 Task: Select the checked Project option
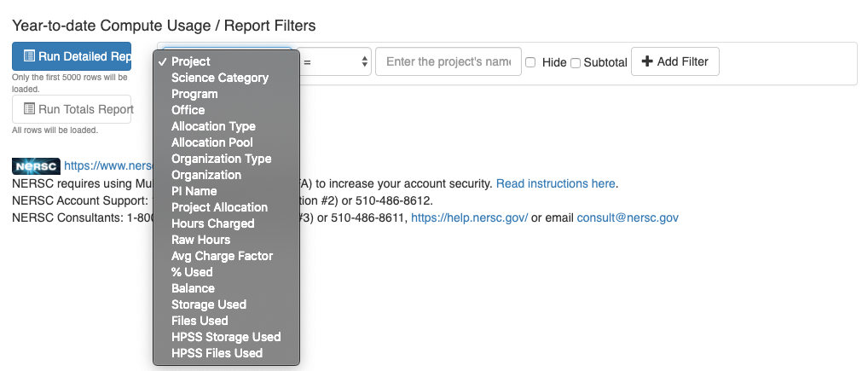point(190,61)
